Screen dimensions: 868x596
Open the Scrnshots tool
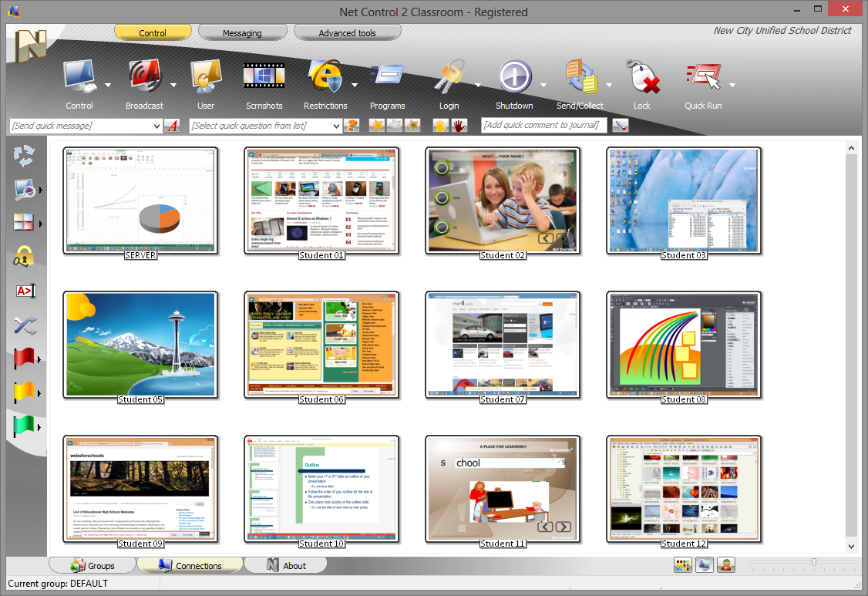tap(264, 77)
